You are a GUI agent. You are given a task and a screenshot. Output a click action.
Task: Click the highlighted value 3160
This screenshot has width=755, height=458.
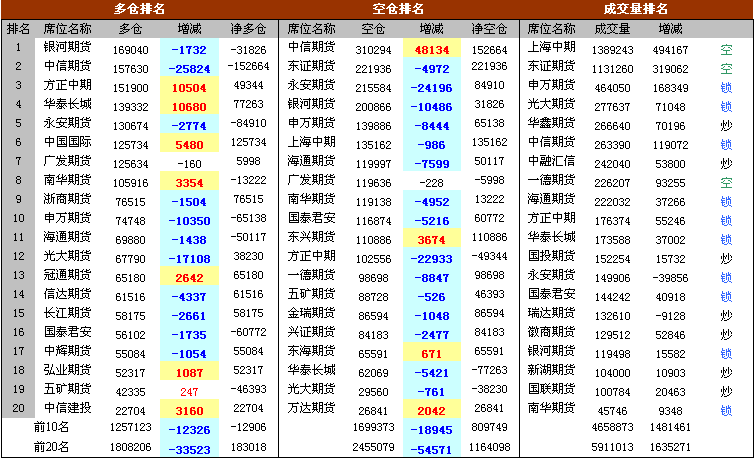189,411
